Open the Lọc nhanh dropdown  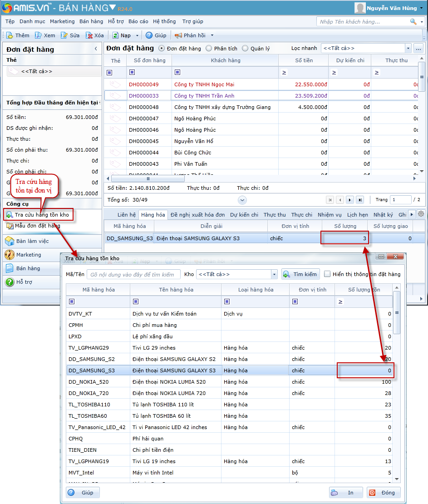(408, 49)
